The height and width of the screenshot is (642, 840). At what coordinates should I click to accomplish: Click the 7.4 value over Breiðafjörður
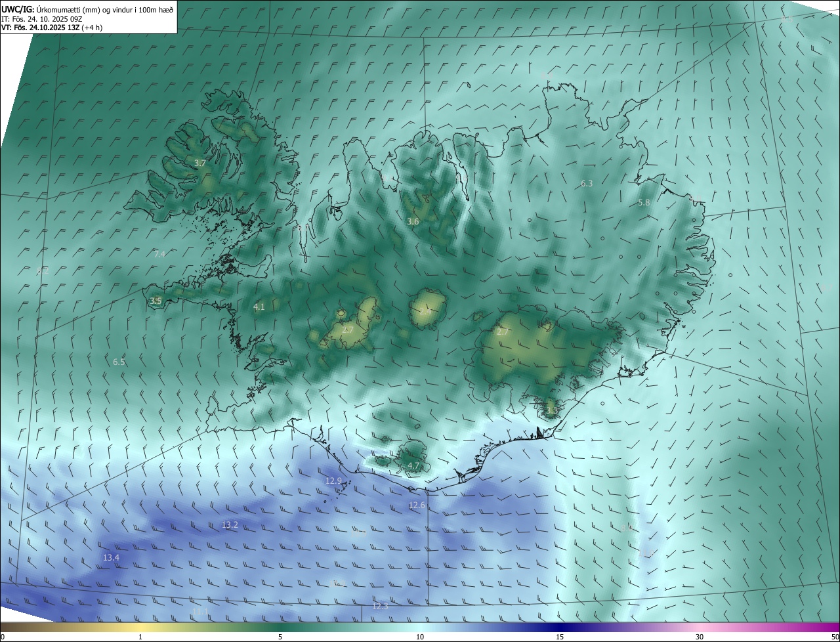pos(159,254)
